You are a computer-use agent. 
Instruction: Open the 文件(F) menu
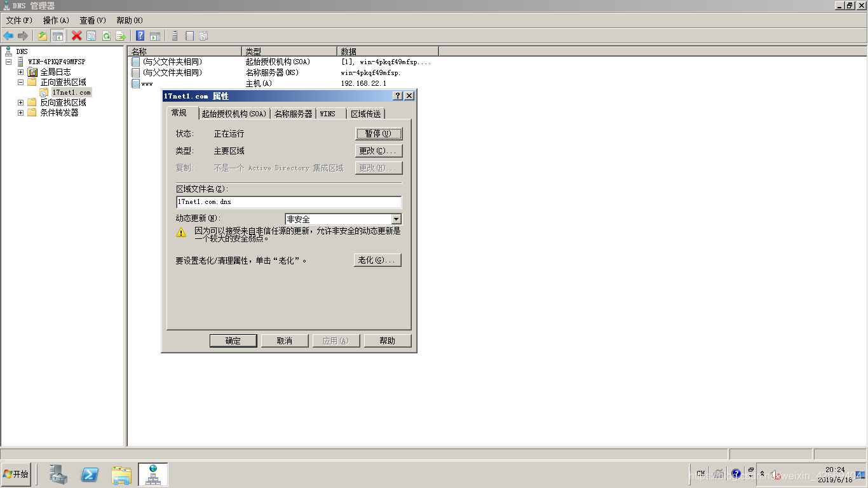pos(19,20)
